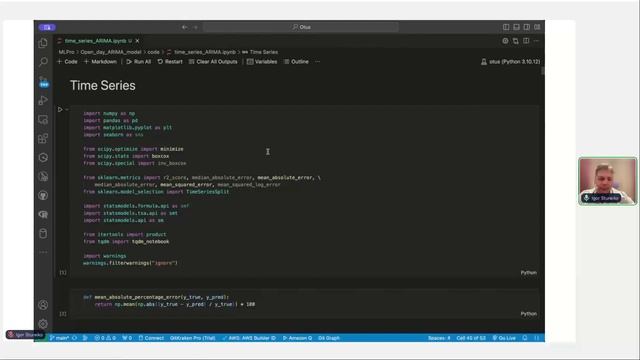
Task: Open the notebook Outline
Action: [296, 62]
